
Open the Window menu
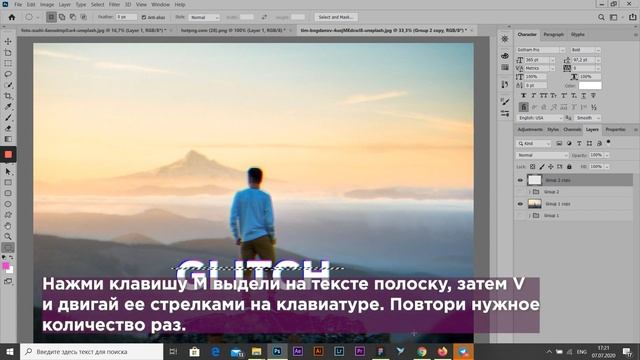click(x=160, y=4)
